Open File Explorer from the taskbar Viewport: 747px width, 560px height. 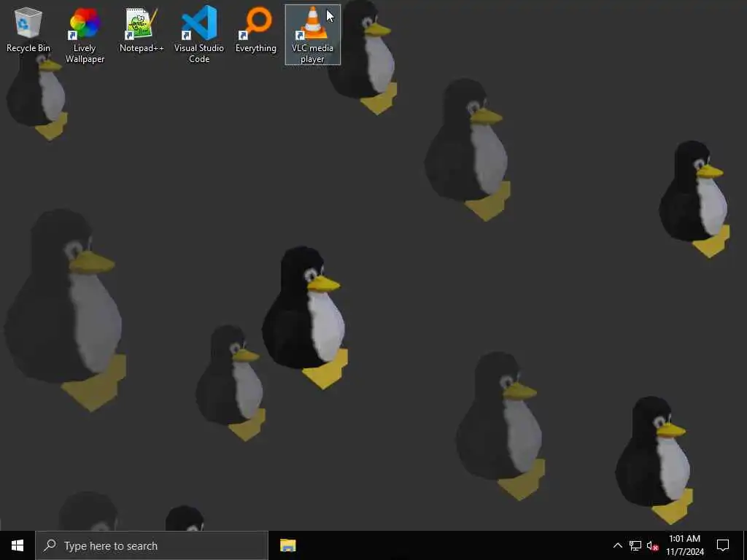coord(287,545)
